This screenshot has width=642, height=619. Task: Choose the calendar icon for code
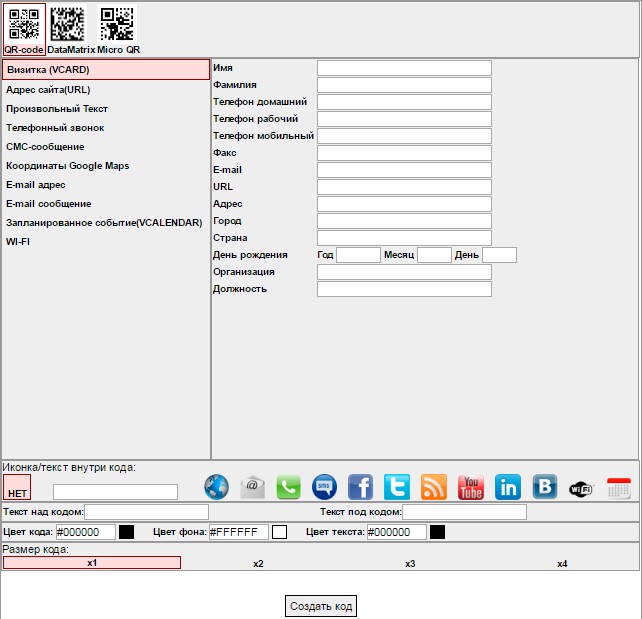(619, 488)
